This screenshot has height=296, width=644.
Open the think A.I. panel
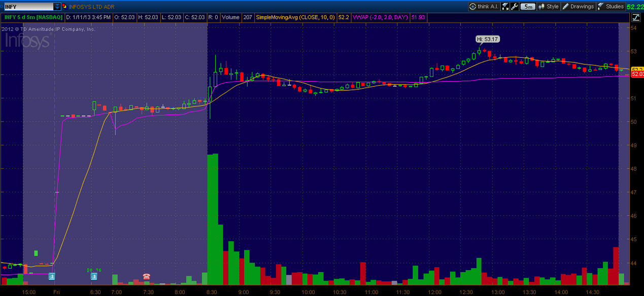point(485,7)
